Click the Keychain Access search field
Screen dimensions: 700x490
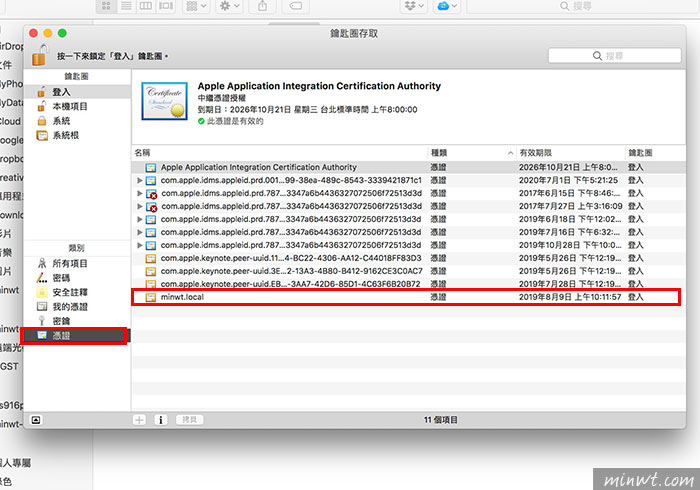614,56
